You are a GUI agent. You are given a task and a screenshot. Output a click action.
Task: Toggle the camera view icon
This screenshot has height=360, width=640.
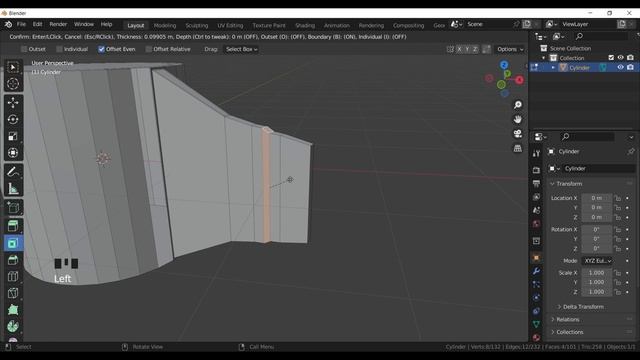tap(518, 134)
